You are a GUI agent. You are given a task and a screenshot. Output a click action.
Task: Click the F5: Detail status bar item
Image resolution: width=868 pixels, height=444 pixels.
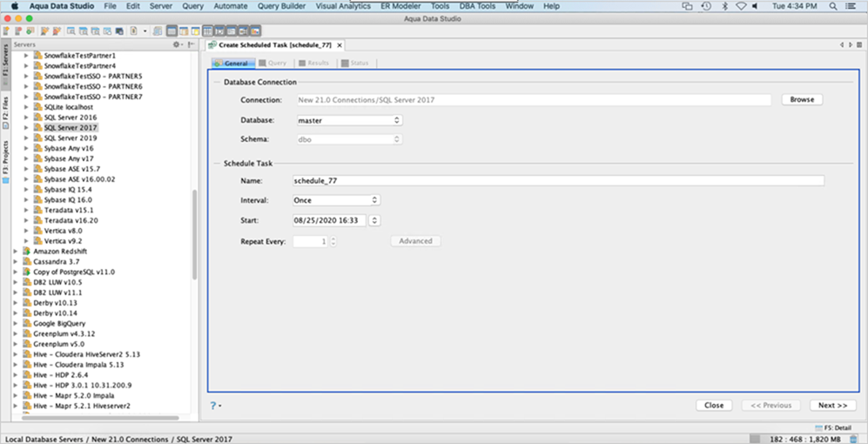click(x=833, y=428)
